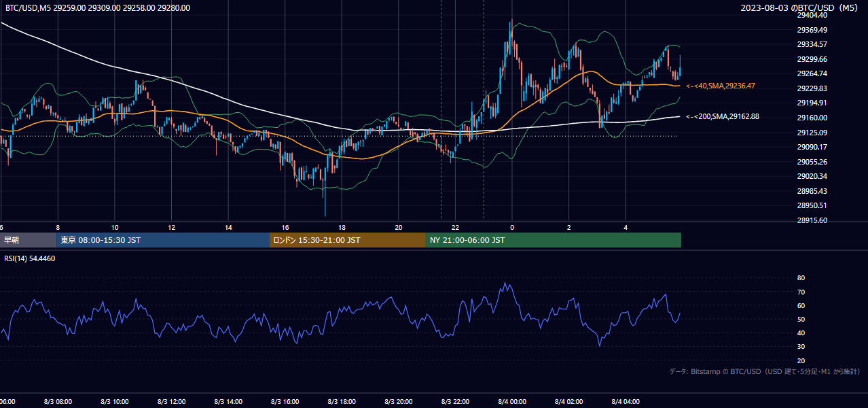
Task: Click RSI scale value 60
Action: point(801,305)
